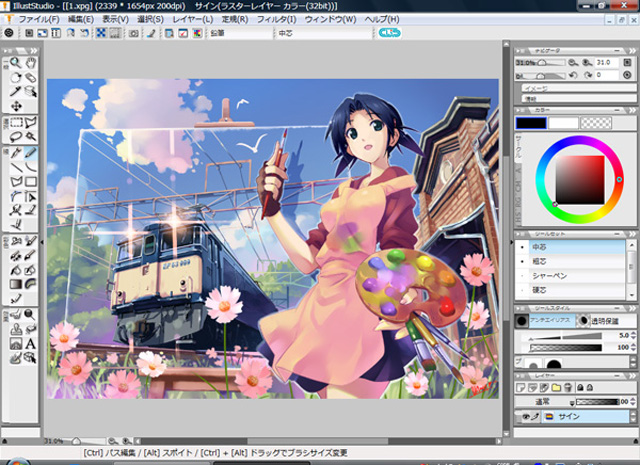640x465 pixels.
Task: Toggle the second lock icon in layer panel
Action: click(x=589, y=387)
